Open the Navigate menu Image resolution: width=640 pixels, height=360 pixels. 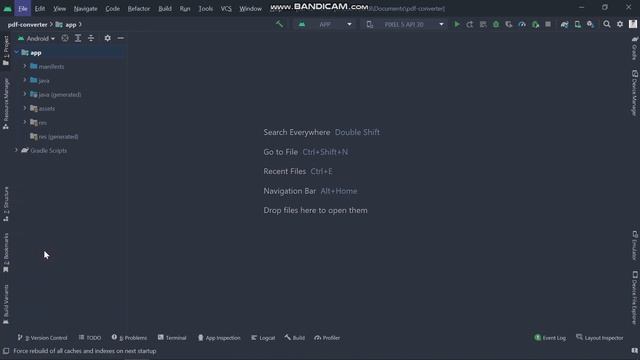pos(85,9)
